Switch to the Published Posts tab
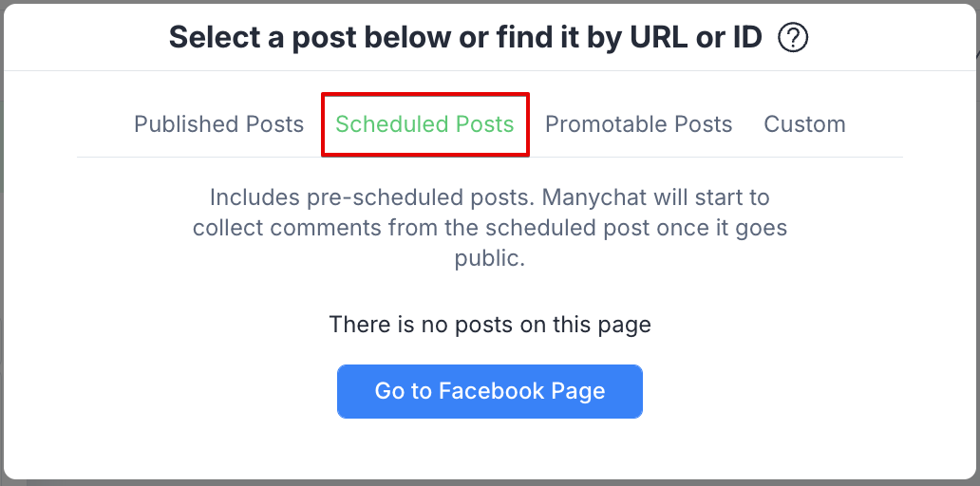Image resolution: width=980 pixels, height=486 pixels. tap(218, 123)
